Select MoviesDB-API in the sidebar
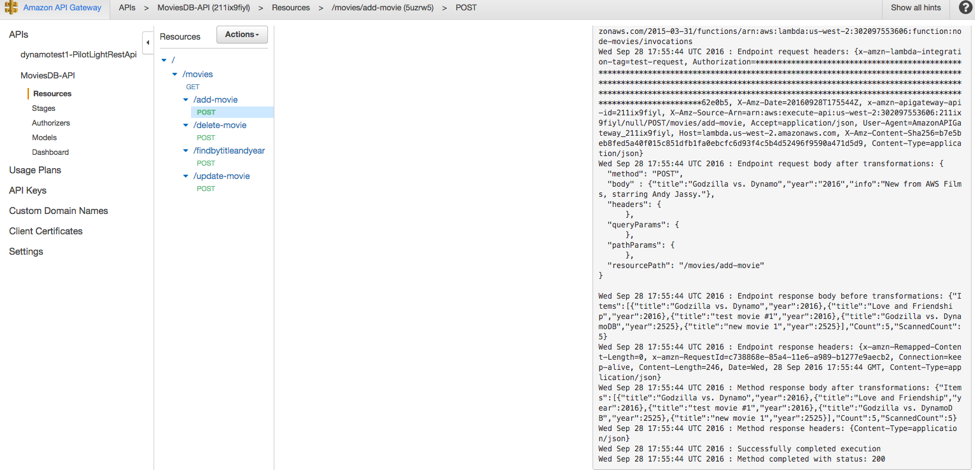Image resolution: width=975 pixels, height=470 pixels. click(x=49, y=75)
